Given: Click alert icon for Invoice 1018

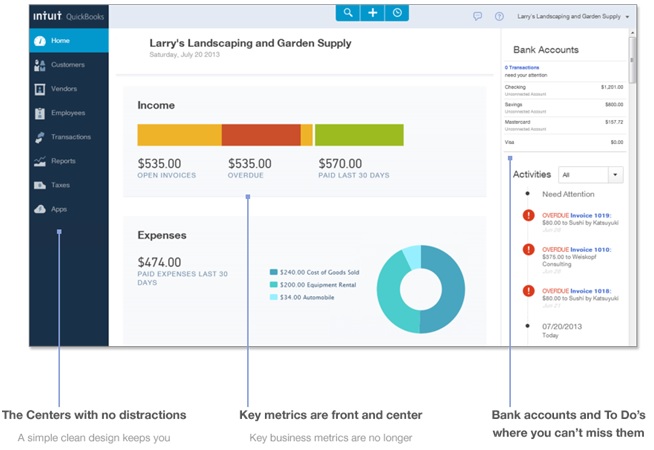Looking at the screenshot, I should (x=528, y=291).
